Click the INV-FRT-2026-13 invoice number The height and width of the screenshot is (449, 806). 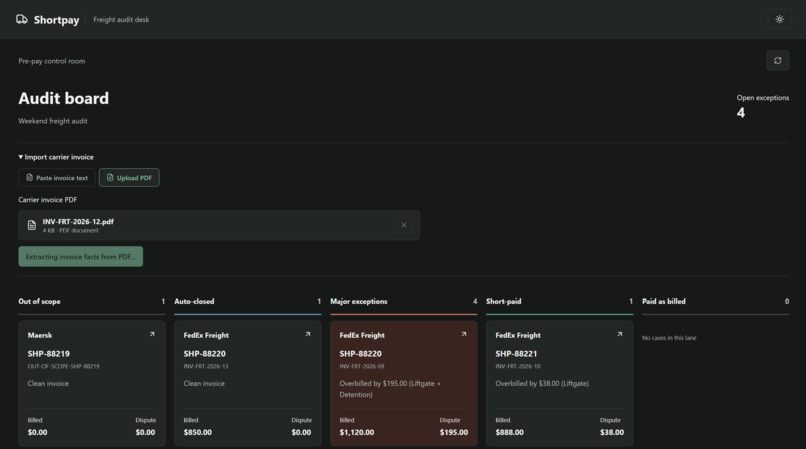(206, 366)
